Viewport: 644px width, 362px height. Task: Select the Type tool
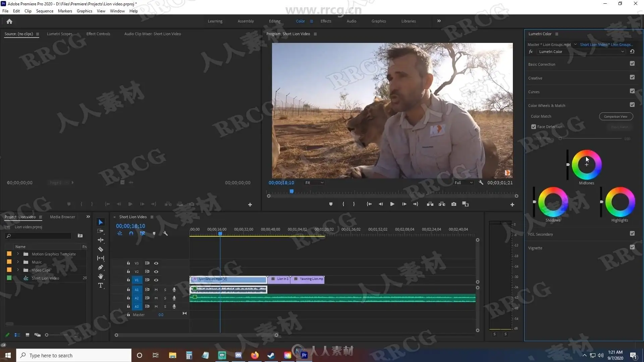coord(100,286)
